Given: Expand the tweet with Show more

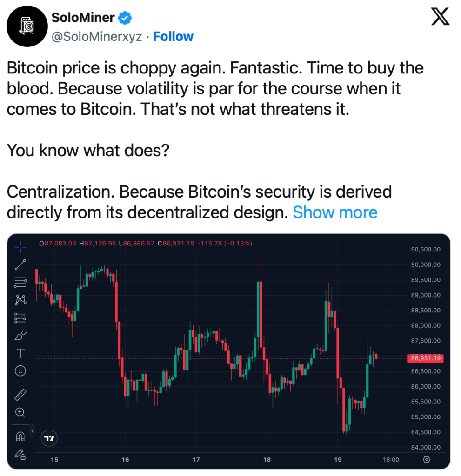Looking at the screenshot, I should point(335,212).
